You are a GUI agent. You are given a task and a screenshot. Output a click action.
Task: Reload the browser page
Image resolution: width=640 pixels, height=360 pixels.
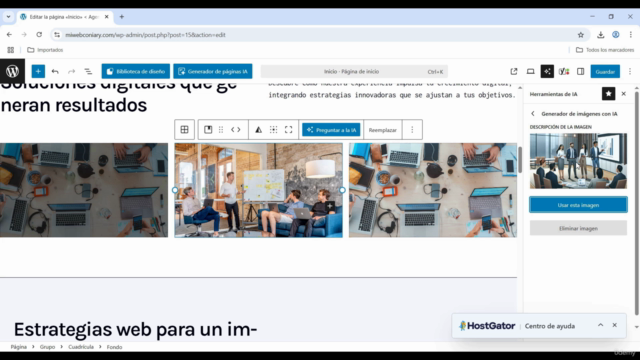coord(39,35)
